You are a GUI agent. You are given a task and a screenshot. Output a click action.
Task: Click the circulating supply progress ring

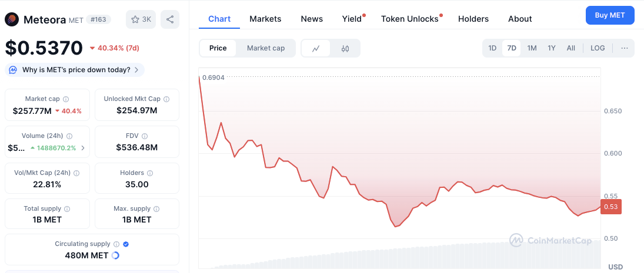[115, 255]
